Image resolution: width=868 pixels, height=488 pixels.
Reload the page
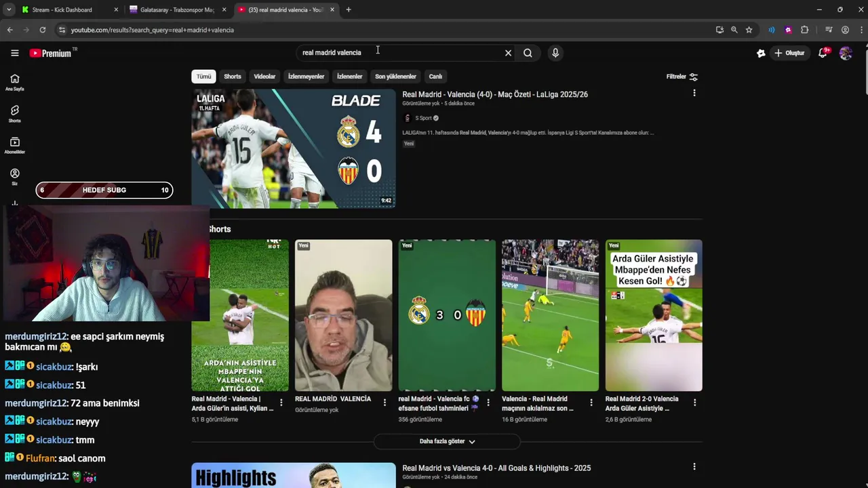pyautogui.click(x=42, y=30)
